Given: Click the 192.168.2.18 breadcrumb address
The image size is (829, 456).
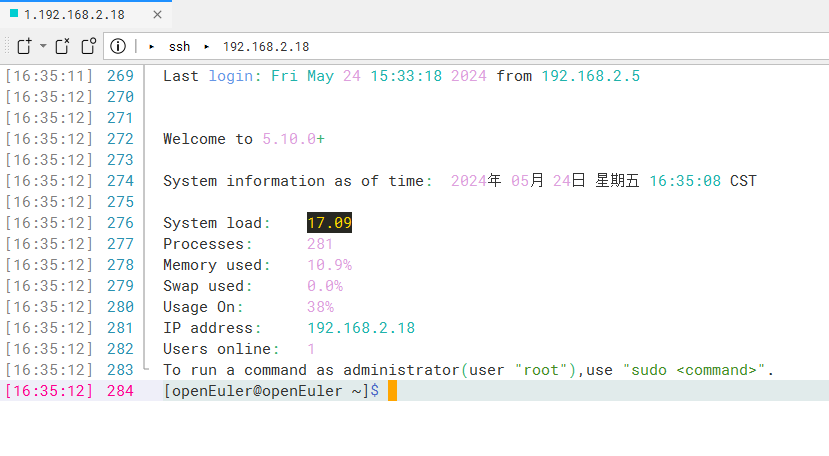Looking at the screenshot, I should [266, 47].
